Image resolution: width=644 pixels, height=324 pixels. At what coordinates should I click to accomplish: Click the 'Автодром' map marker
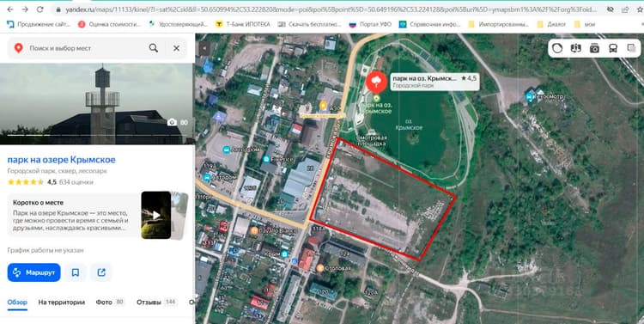226,150
